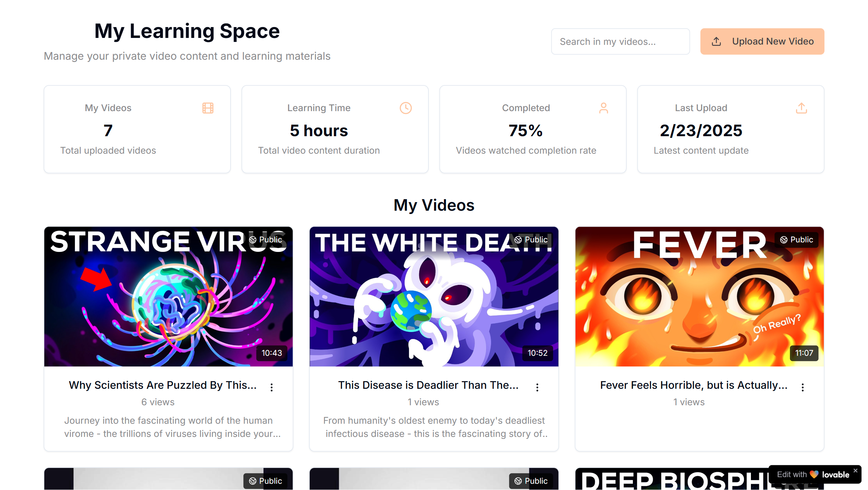The height and width of the screenshot is (490, 868).
Task: Click the Public badge on The White Death video
Action: click(x=531, y=240)
